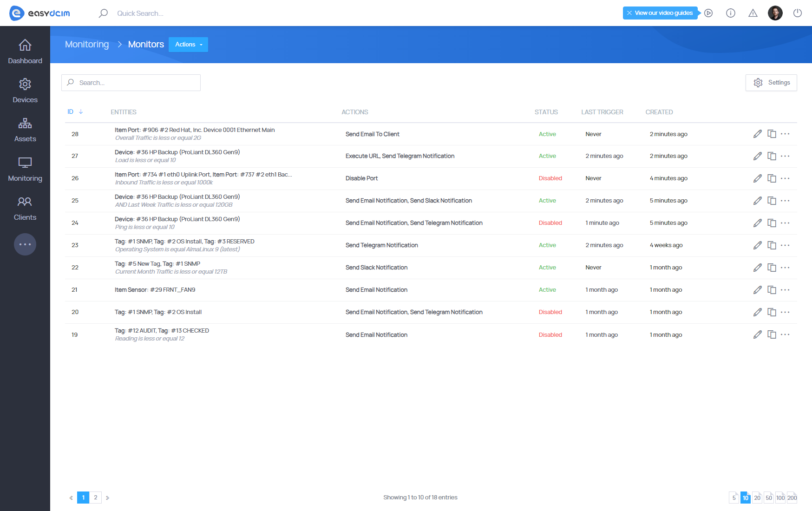Go to page 2 of results
This screenshot has width=812, height=511.
tap(96, 497)
